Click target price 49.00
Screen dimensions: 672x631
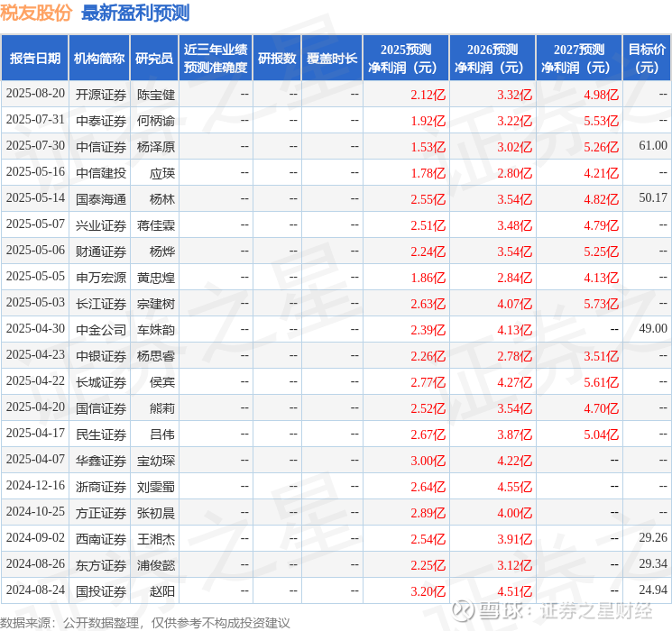click(x=653, y=329)
